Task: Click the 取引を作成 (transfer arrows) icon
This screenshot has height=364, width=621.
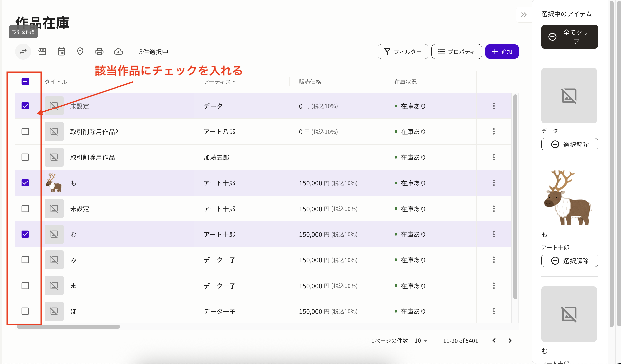Action: (23, 51)
